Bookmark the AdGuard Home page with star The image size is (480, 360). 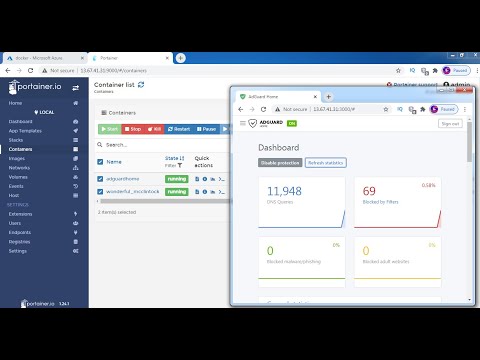(386, 109)
